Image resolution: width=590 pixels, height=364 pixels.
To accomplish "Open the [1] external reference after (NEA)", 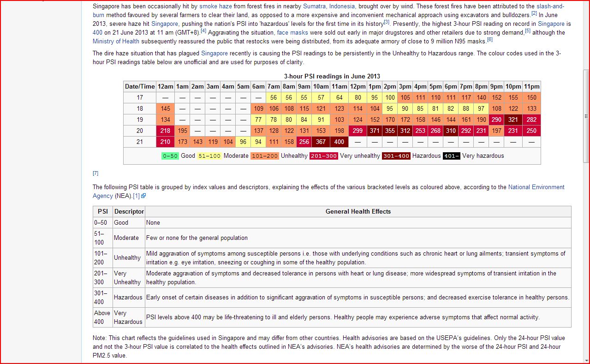I will pos(136,196).
